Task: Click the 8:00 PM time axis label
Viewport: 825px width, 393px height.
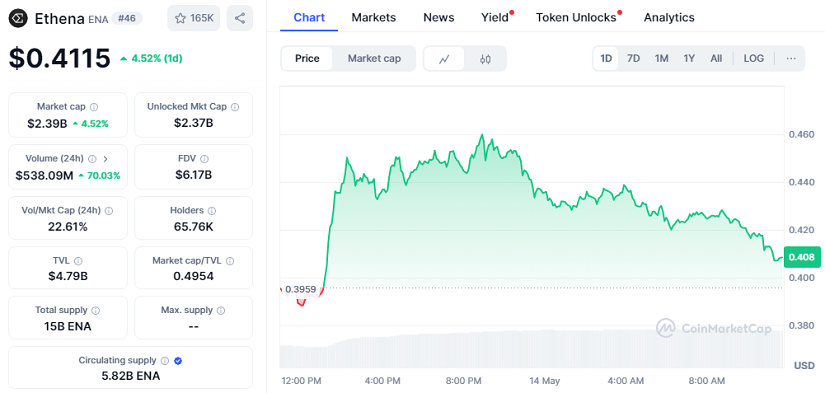Action: [465, 380]
